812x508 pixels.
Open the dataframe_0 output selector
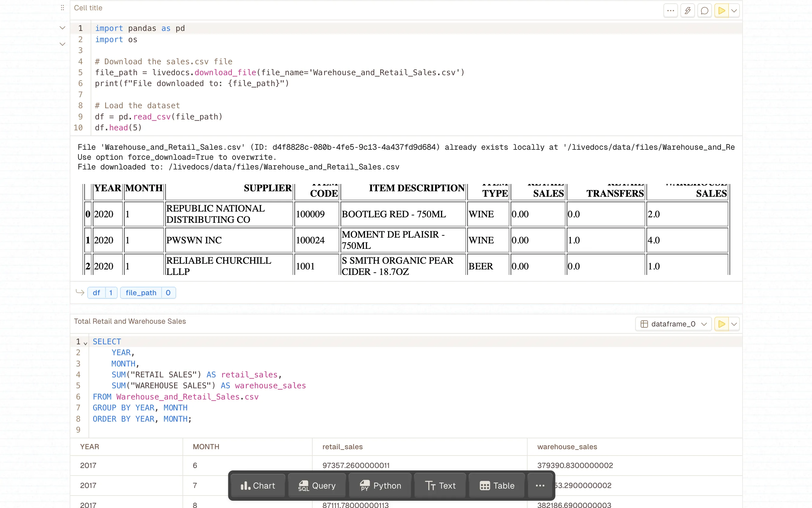click(x=673, y=323)
